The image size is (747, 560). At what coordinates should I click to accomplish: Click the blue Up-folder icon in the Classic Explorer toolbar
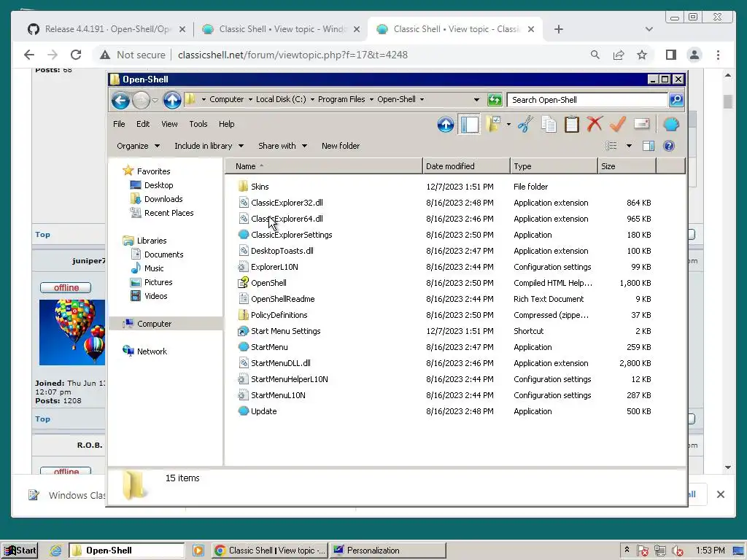[446, 125]
